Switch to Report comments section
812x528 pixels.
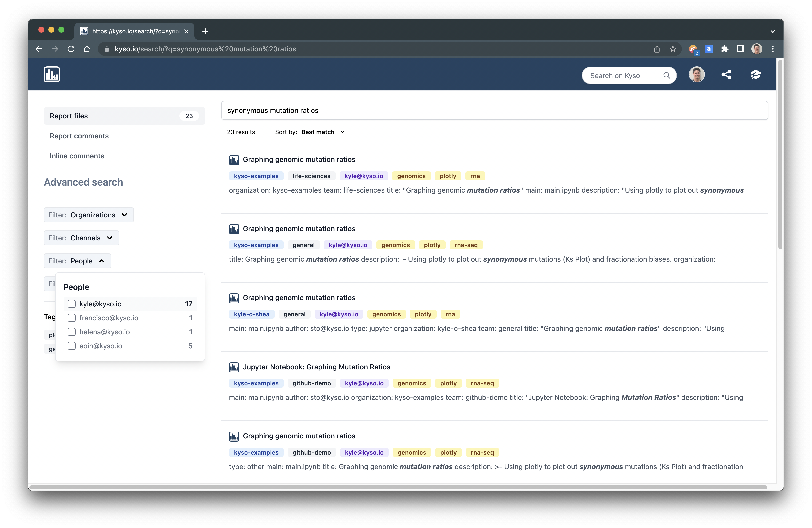(x=79, y=136)
